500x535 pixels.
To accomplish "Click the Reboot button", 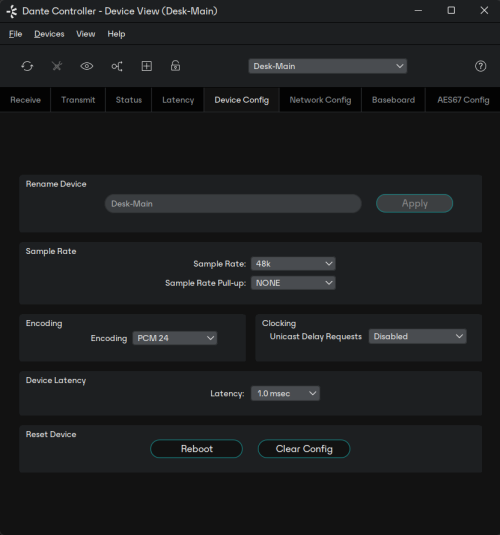I will pyautogui.click(x=197, y=449).
